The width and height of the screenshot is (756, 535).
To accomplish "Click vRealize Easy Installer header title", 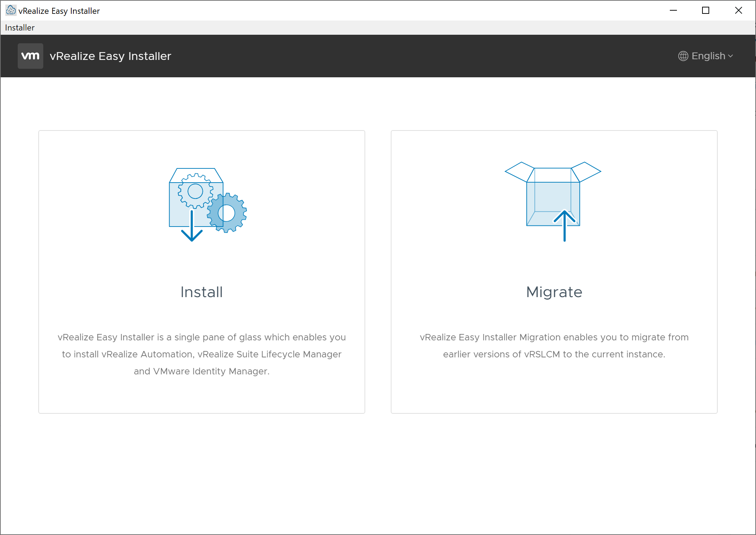I will point(110,56).
